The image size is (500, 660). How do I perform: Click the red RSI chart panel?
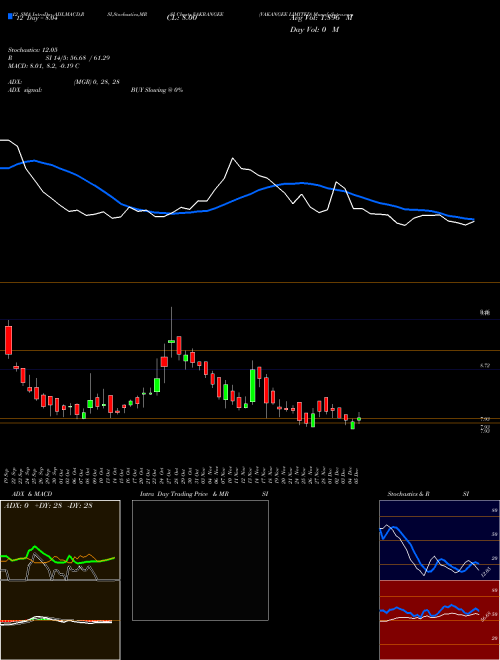tap(439, 620)
